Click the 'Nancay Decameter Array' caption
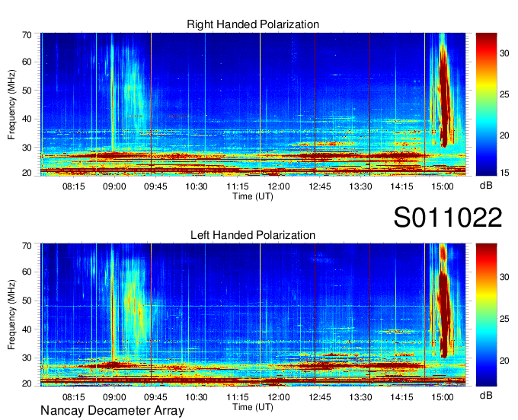Screen dimensions: 518x420 pyautogui.click(x=112, y=411)
